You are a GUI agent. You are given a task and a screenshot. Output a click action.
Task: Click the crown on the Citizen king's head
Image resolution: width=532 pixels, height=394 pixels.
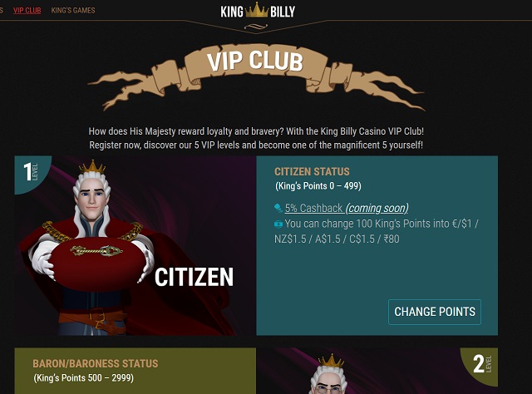click(92, 167)
